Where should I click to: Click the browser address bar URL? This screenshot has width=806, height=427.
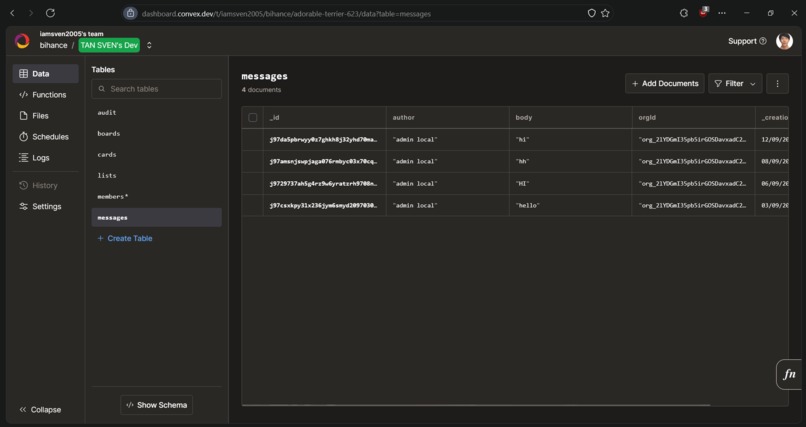pos(286,14)
